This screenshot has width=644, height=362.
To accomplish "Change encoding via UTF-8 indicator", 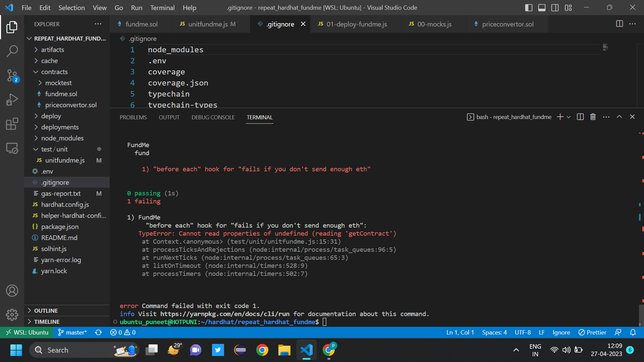I will coord(523,333).
